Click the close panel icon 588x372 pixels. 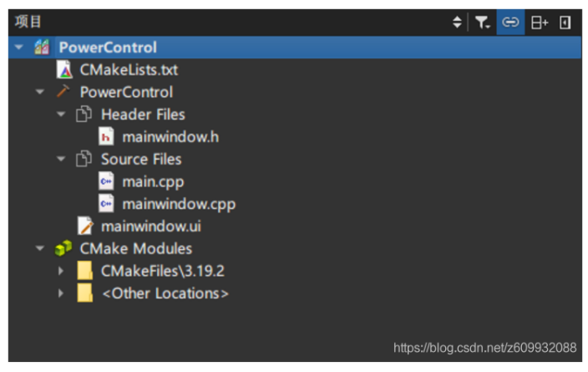565,23
